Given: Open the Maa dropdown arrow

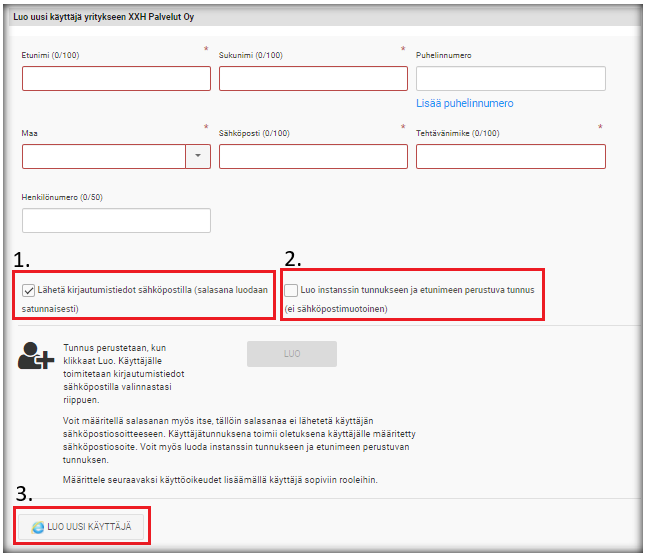Looking at the screenshot, I should tap(198, 156).
